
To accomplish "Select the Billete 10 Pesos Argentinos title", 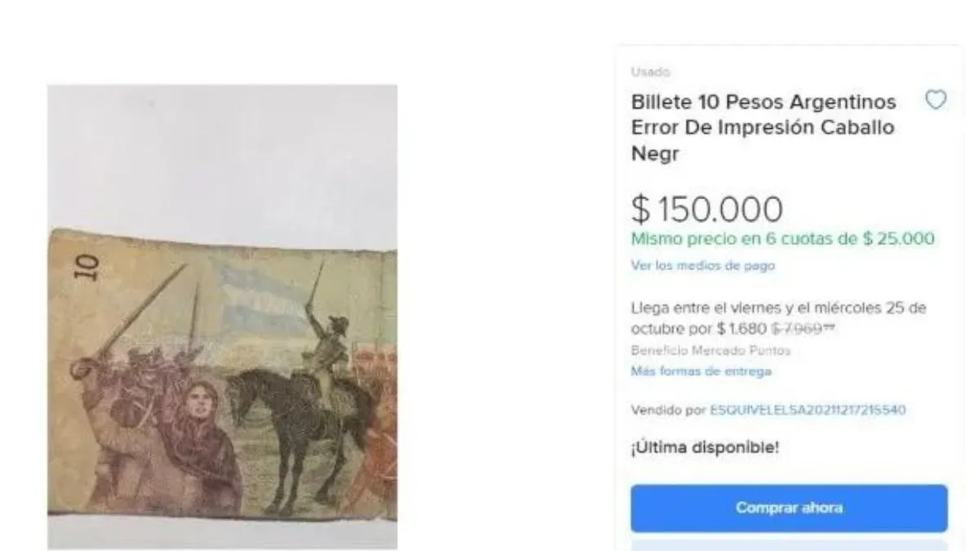I will point(764,128).
